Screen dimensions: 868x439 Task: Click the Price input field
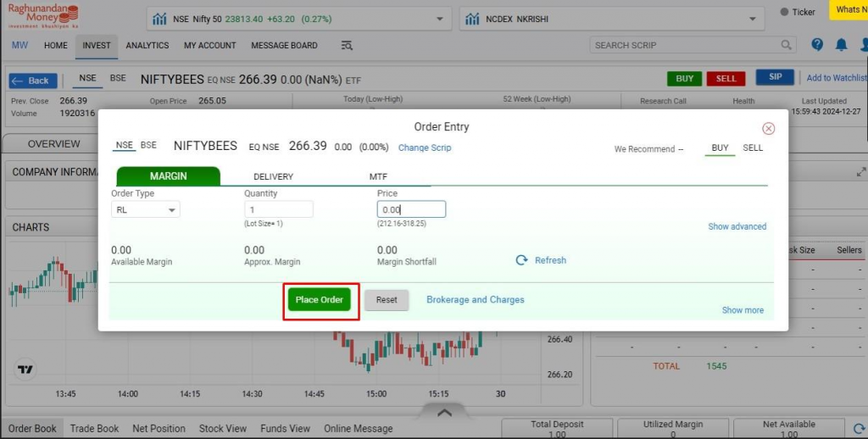(411, 209)
